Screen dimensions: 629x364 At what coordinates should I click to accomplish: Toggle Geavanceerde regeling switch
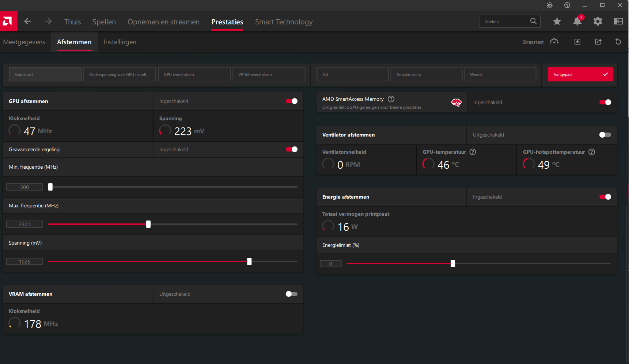pyautogui.click(x=292, y=149)
